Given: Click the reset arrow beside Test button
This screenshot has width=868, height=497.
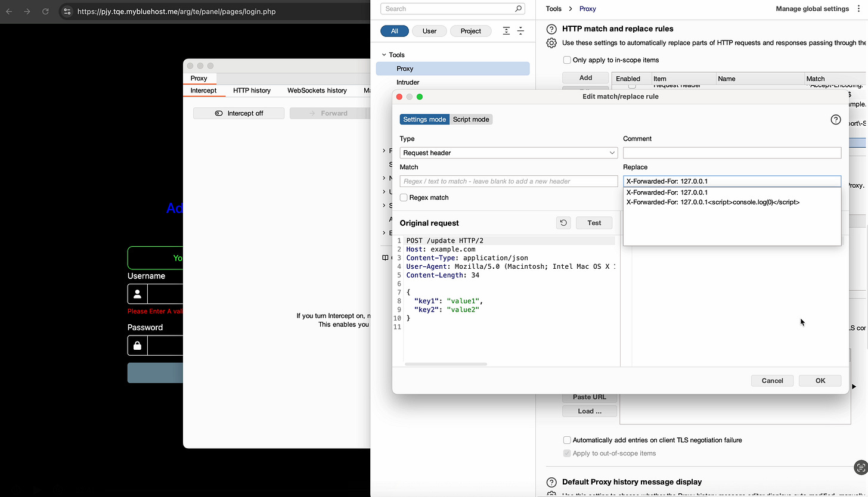Looking at the screenshot, I should 563,223.
